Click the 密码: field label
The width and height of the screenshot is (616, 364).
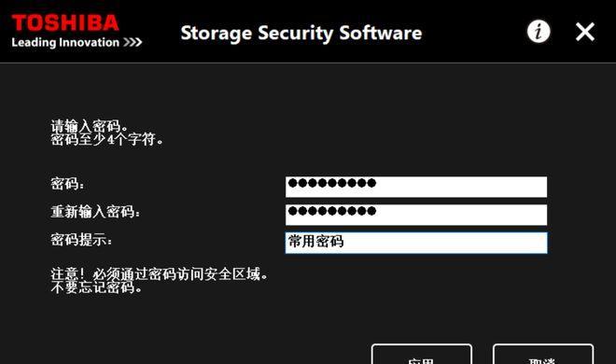pyautogui.click(x=67, y=184)
